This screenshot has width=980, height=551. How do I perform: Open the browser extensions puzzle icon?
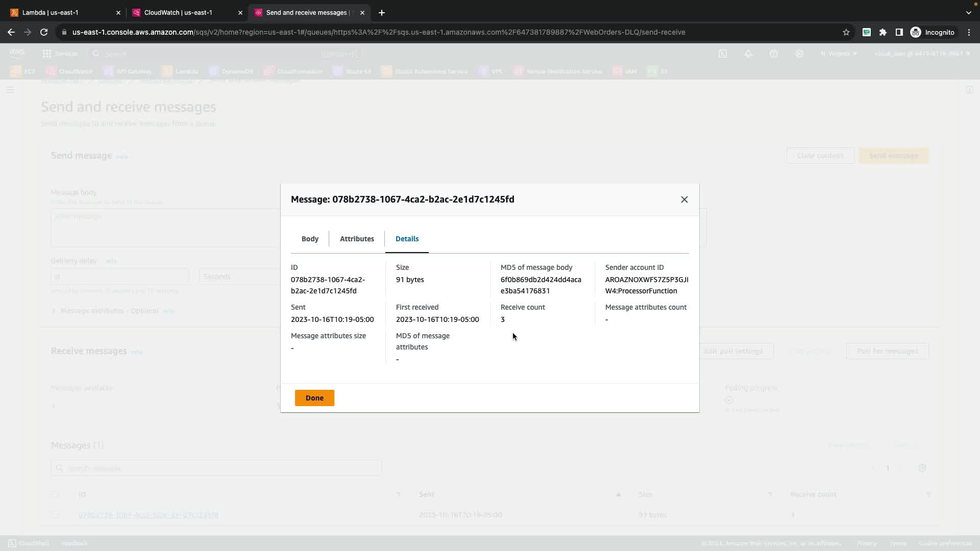[883, 32]
